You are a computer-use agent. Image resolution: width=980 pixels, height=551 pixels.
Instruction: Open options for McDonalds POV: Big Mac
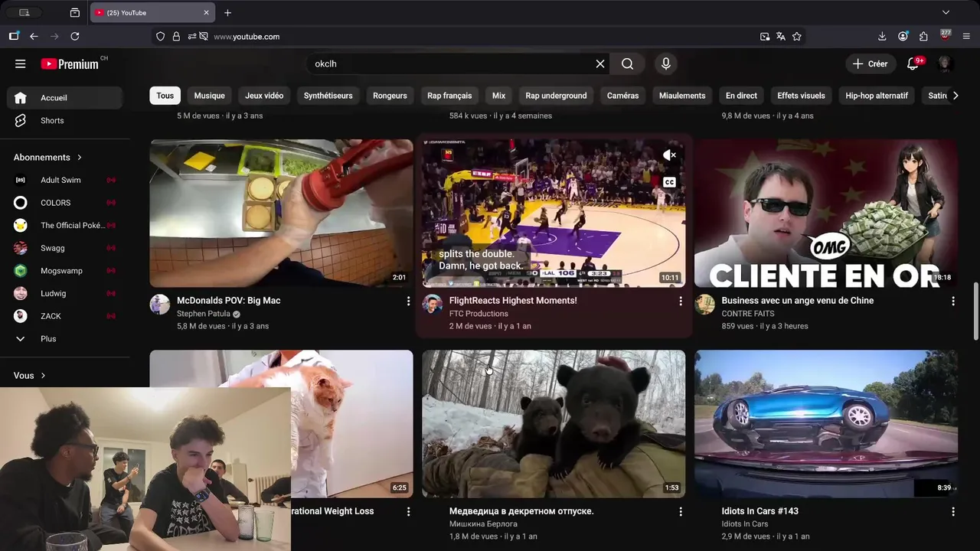tap(408, 302)
